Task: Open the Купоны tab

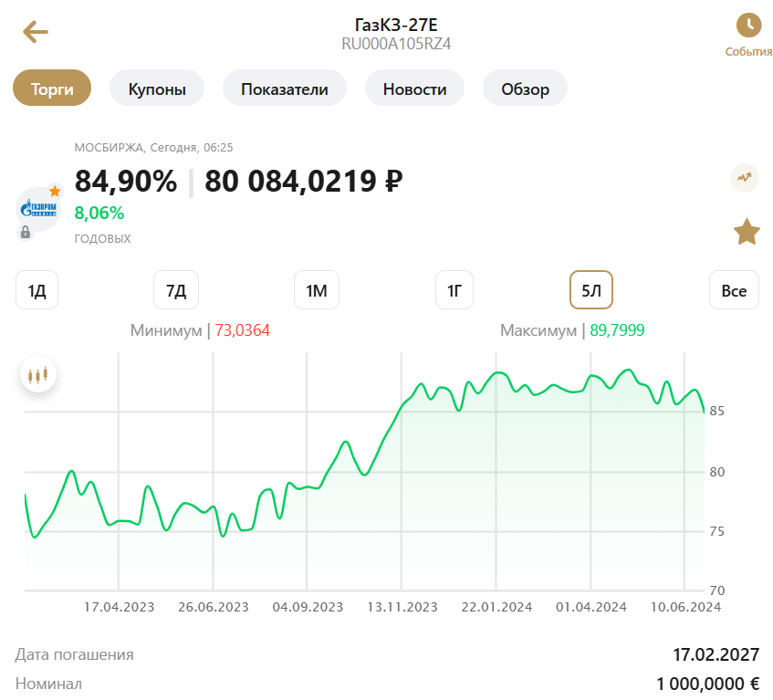Action: click(x=157, y=88)
